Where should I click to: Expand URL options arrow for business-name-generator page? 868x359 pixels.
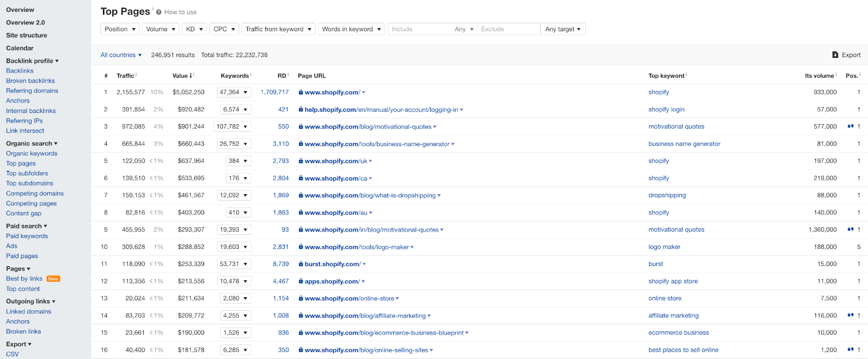click(453, 144)
